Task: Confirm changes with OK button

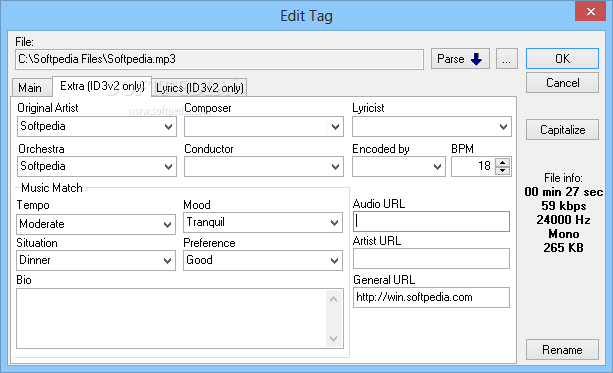Action: [562, 59]
